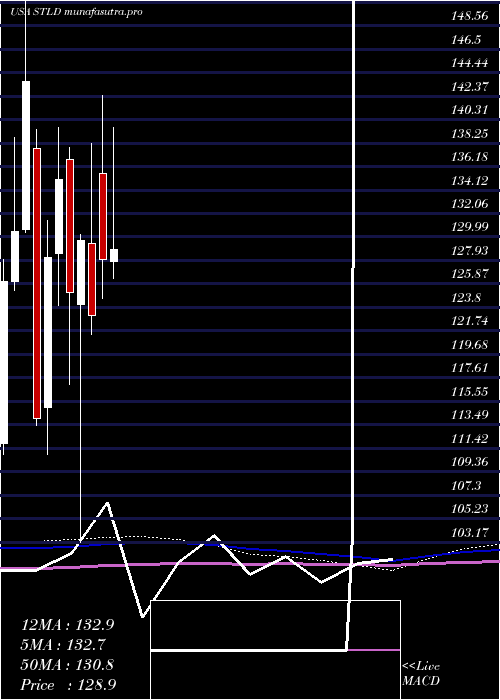Click the 111.42 price axis label
Screen dimensions: 500x700
pyautogui.click(x=470, y=438)
